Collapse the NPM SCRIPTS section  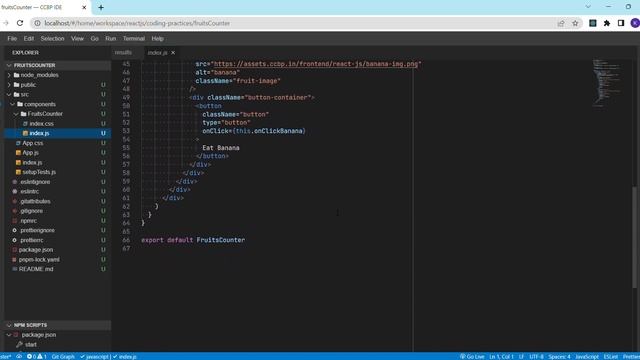[57, 325]
